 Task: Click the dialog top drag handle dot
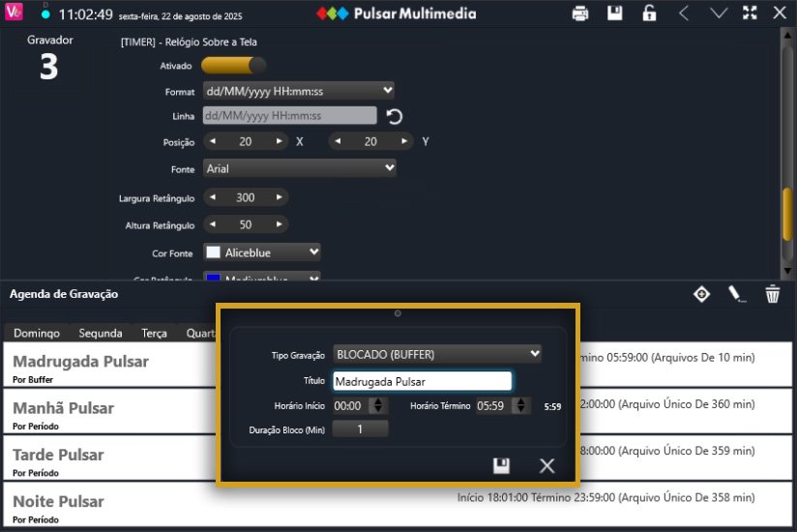tap(398, 313)
